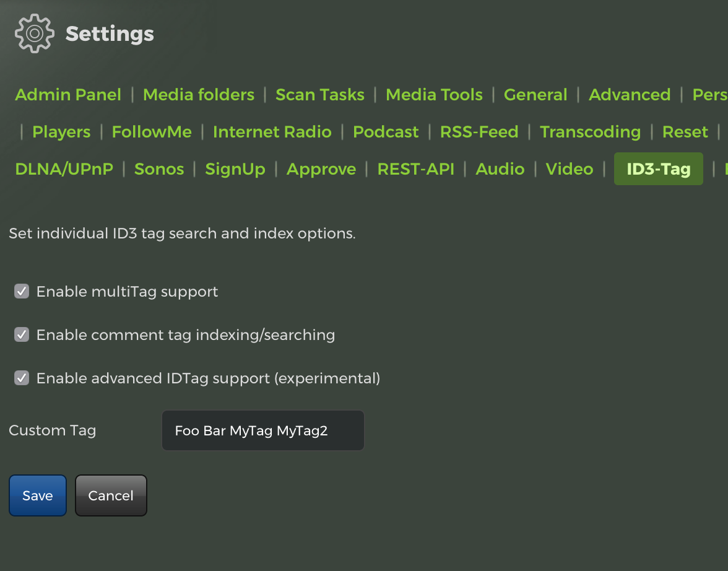Select the General settings tab
The width and height of the screenshot is (728, 571).
click(535, 95)
